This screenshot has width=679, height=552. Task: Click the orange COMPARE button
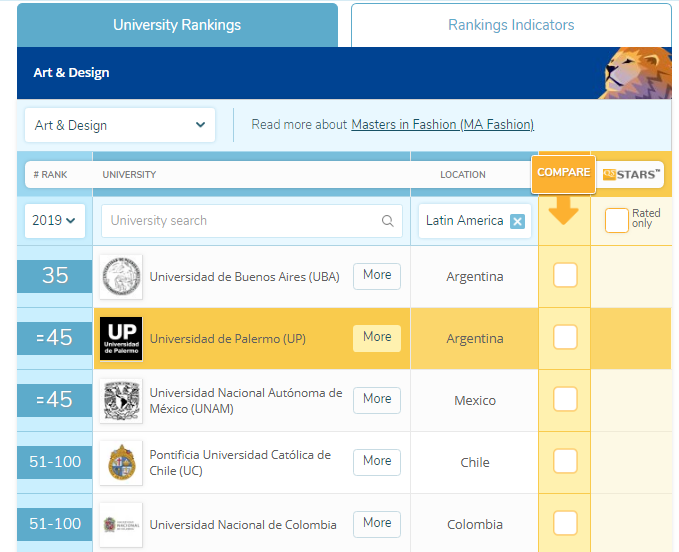pyautogui.click(x=563, y=173)
